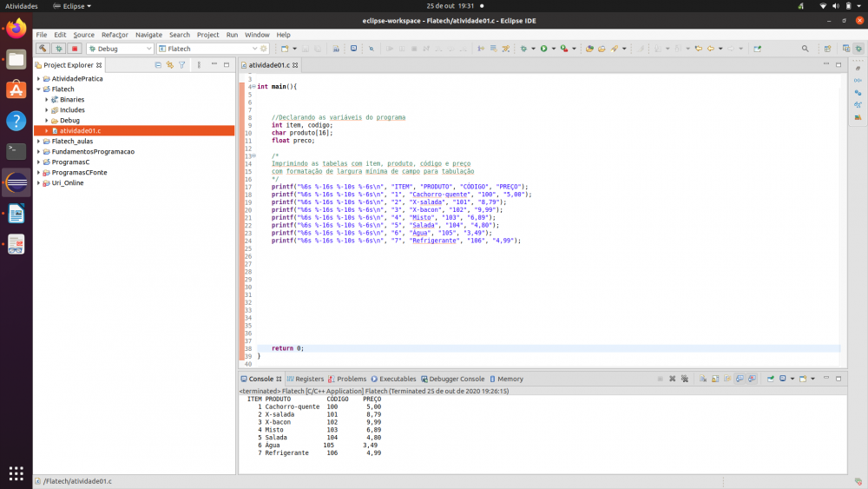The image size is (868, 489).
Task: Click the Build hammer icon in toolbar
Action: tap(42, 49)
